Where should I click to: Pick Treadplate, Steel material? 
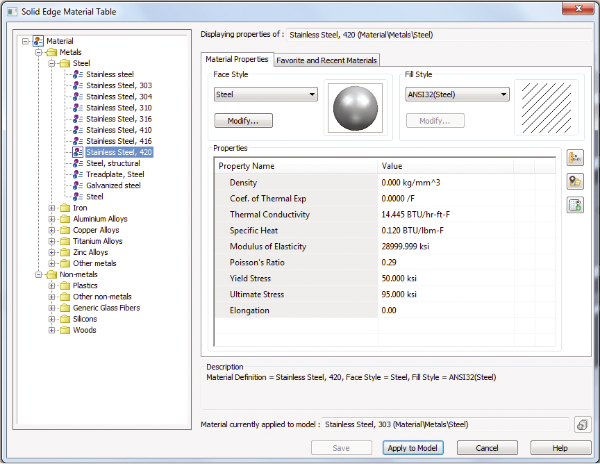coord(115,174)
